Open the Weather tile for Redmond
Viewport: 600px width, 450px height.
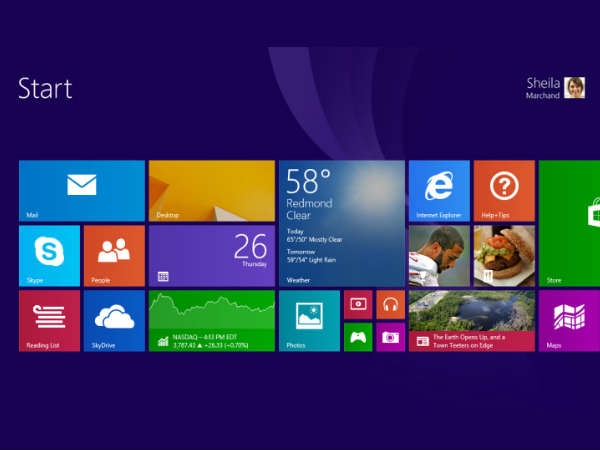342,223
